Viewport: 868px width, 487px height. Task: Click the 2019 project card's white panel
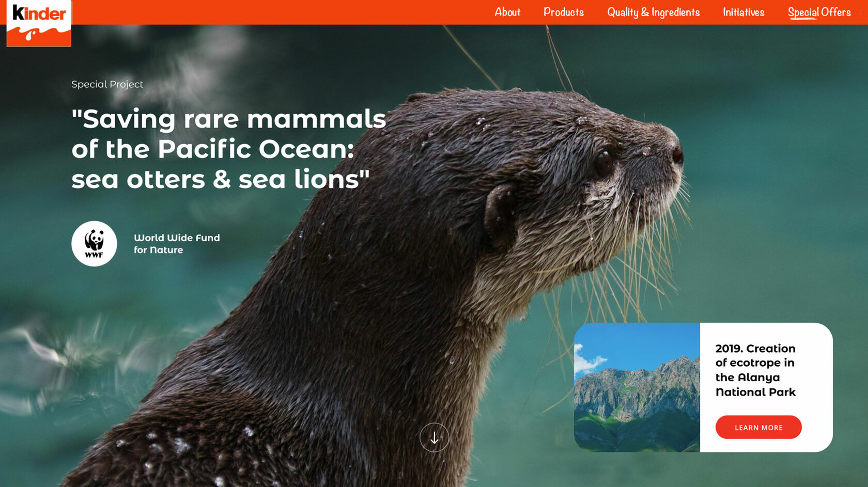(x=766, y=387)
